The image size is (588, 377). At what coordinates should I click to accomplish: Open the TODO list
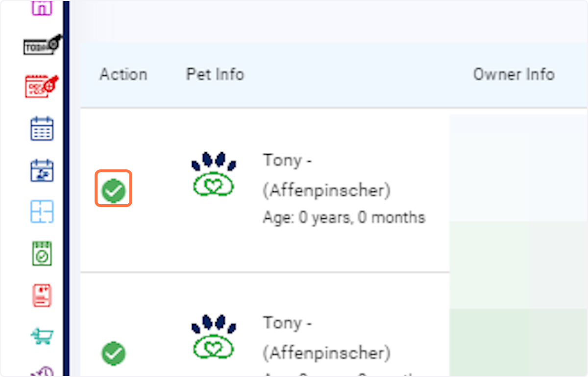pos(42,46)
